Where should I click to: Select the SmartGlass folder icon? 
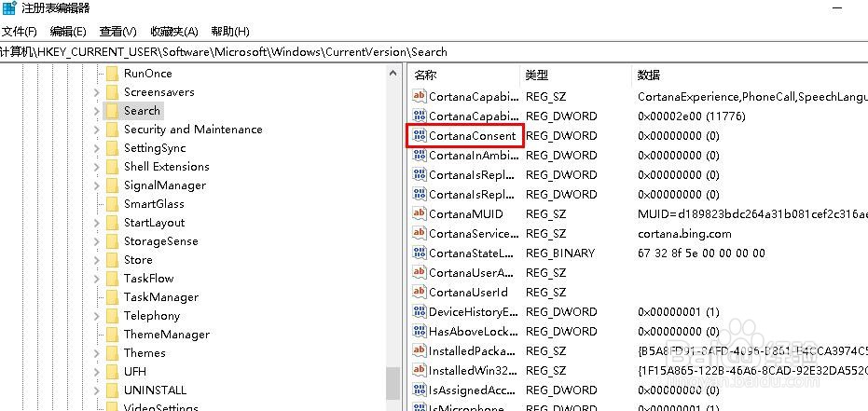pyautogui.click(x=113, y=204)
